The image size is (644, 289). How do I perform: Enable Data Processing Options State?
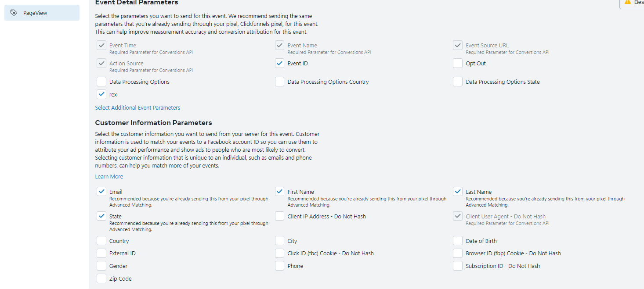458,82
